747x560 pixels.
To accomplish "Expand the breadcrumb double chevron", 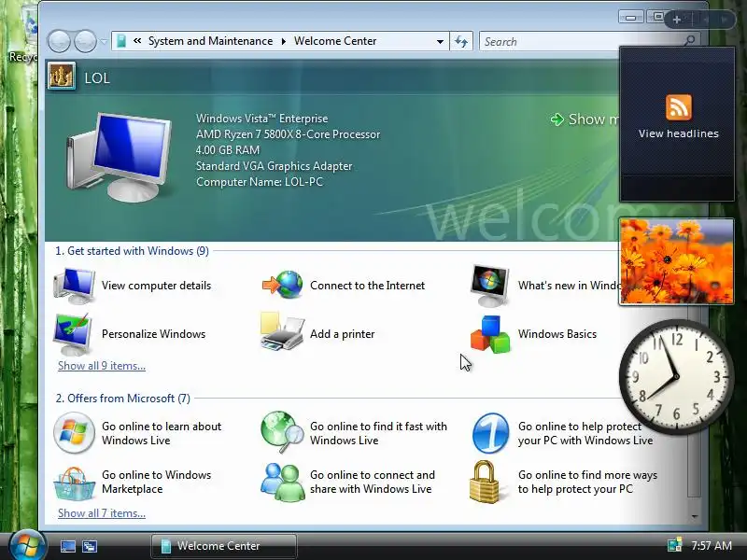I will 137,41.
